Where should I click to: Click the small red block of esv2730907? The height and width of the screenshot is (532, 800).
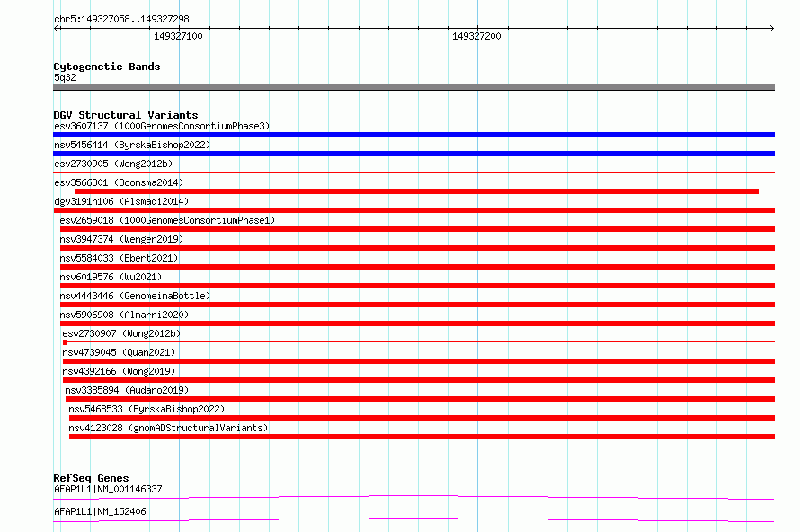[65, 342]
